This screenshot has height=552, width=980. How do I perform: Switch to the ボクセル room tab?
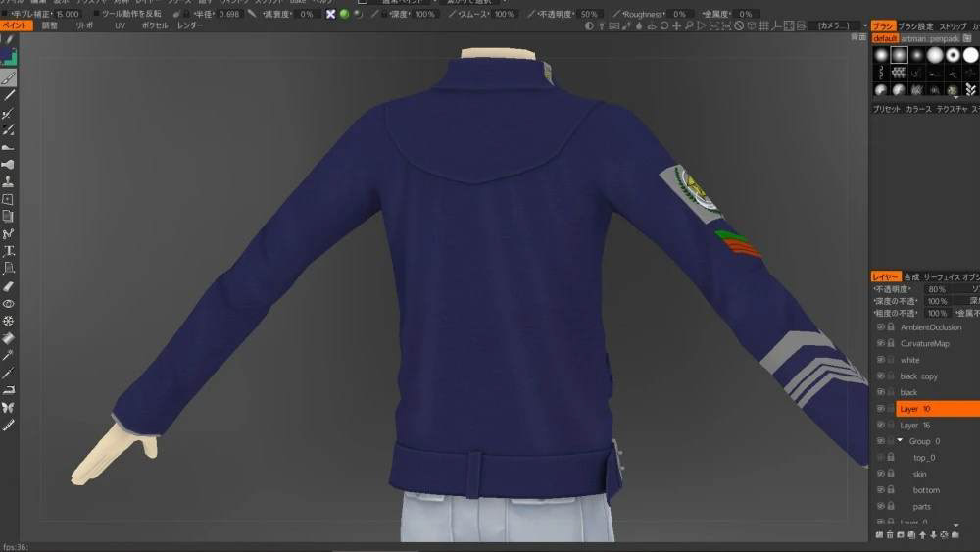[154, 25]
